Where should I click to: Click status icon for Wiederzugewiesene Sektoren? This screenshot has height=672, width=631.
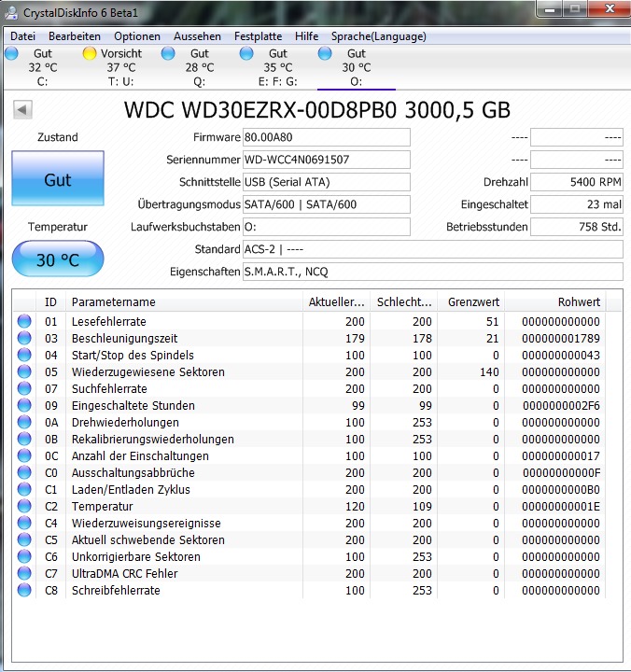(x=24, y=371)
